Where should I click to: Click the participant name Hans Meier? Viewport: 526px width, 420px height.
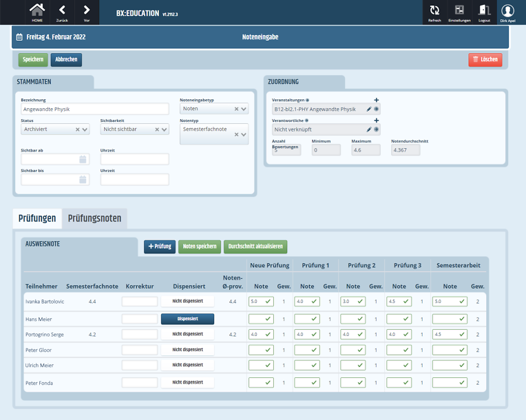click(39, 319)
